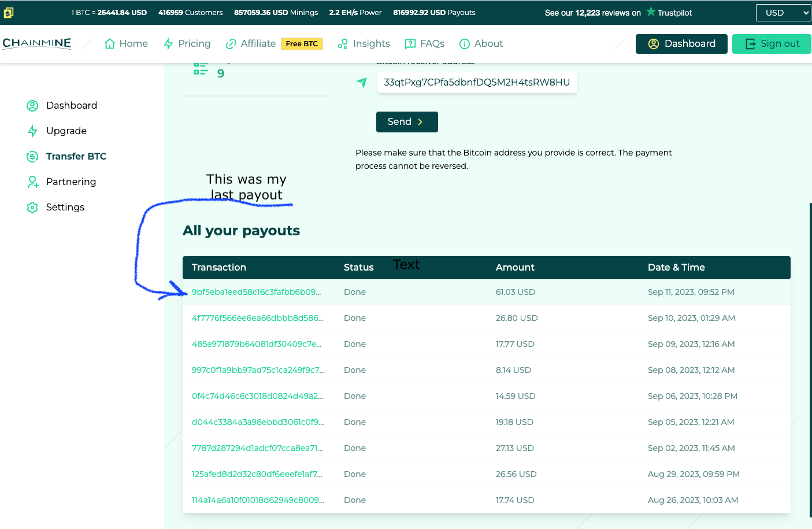
Task: Open the Affiliate menu item
Action: click(251, 44)
